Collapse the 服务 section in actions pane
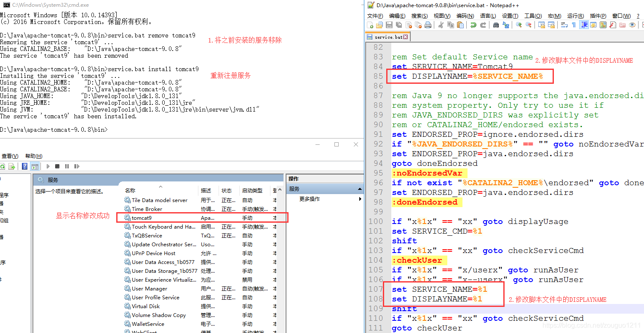This screenshot has height=333, width=644. (x=360, y=189)
